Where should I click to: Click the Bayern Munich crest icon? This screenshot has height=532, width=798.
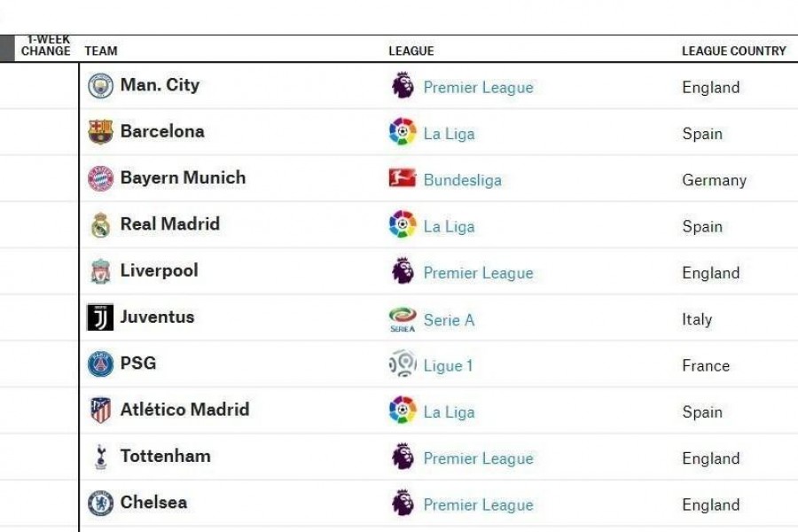(x=100, y=178)
